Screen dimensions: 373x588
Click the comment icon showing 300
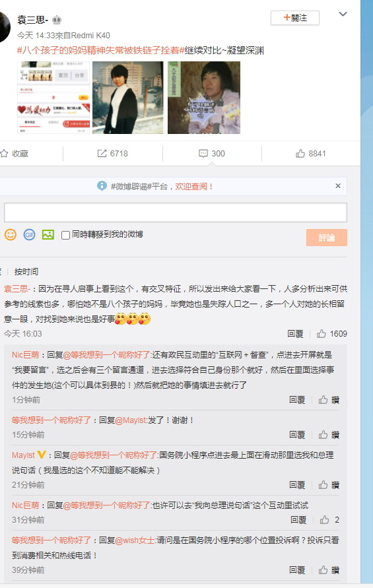pos(203,153)
